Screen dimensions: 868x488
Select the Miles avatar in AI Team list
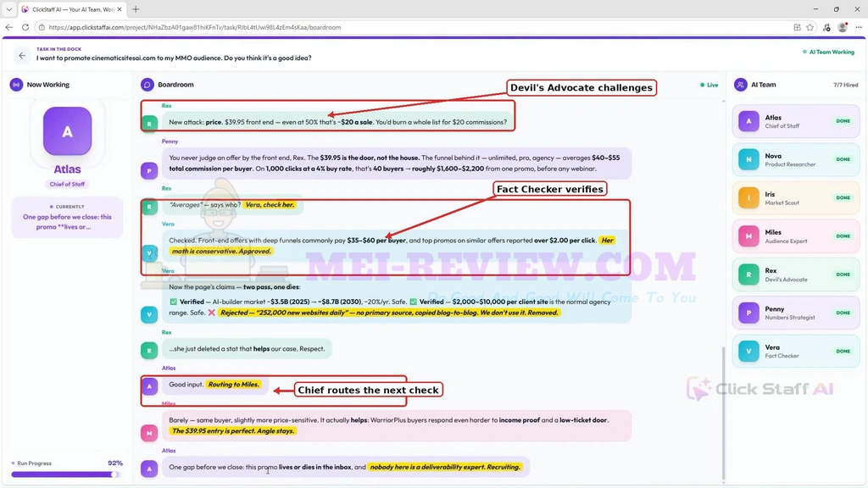point(748,236)
